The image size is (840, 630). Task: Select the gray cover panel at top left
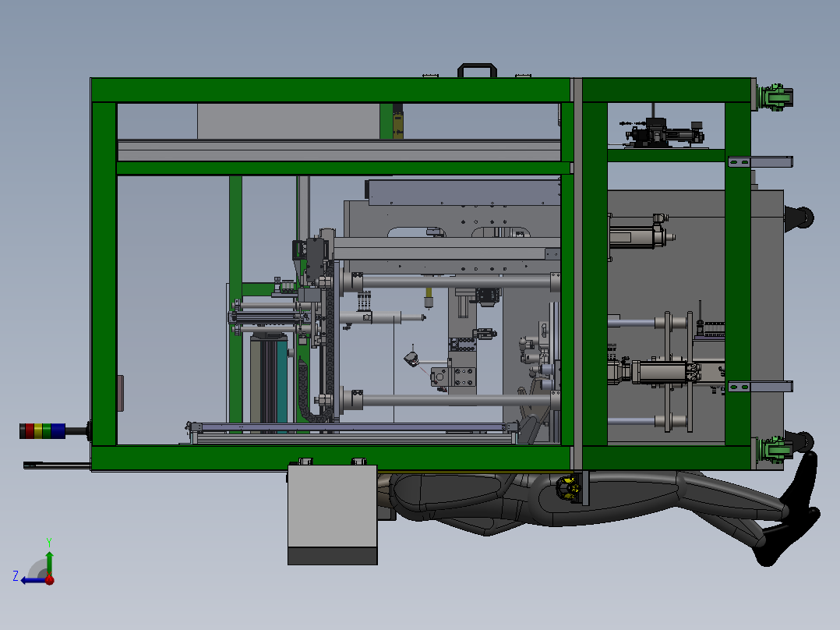coord(289,121)
